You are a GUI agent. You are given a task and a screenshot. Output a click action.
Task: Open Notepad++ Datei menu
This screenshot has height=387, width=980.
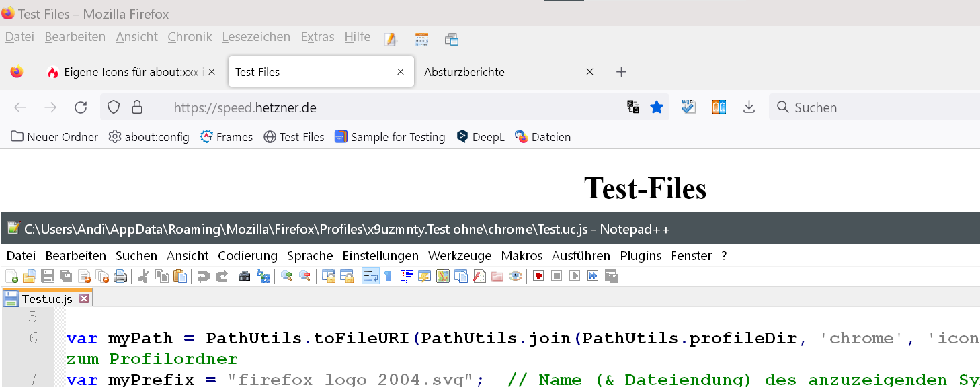pyautogui.click(x=21, y=255)
